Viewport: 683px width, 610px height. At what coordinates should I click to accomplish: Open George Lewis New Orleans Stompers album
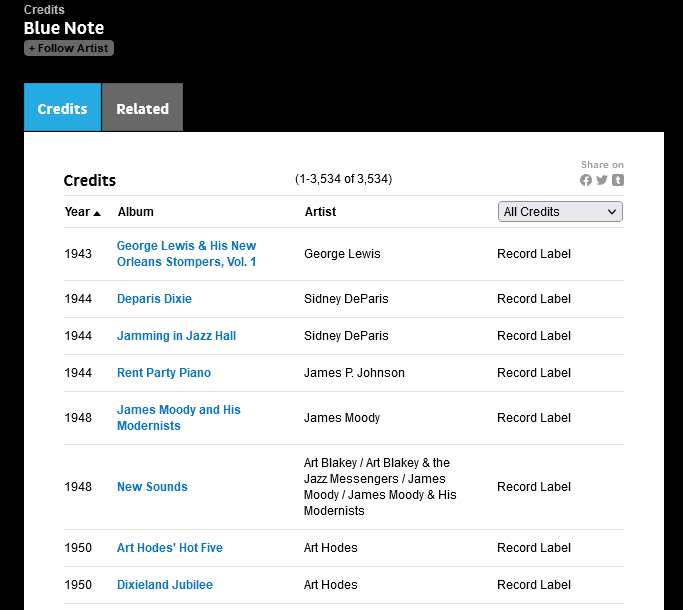(x=186, y=254)
